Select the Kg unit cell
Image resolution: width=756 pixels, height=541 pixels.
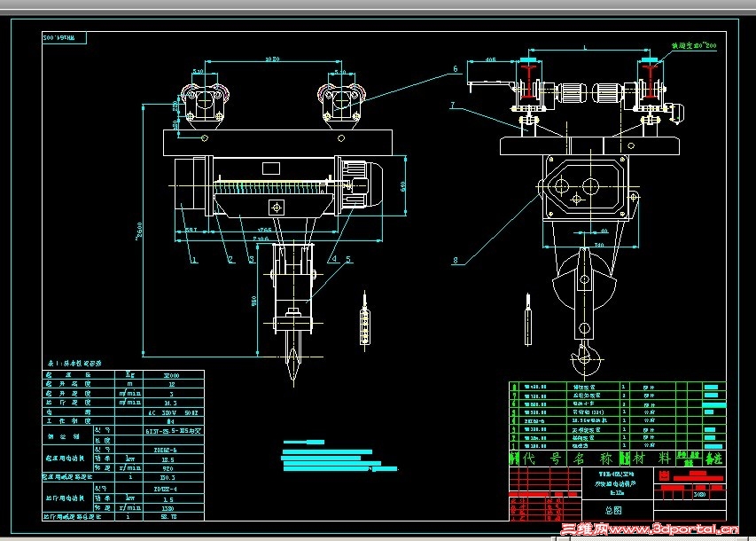[x=129, y=374]
